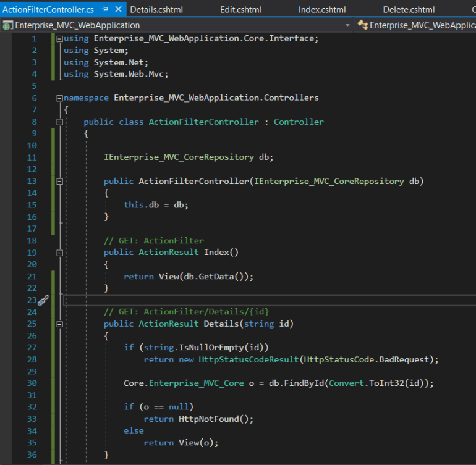The image size is (476, 465).
Task: Click line number 30 in the margin
Action: point(32,383)
